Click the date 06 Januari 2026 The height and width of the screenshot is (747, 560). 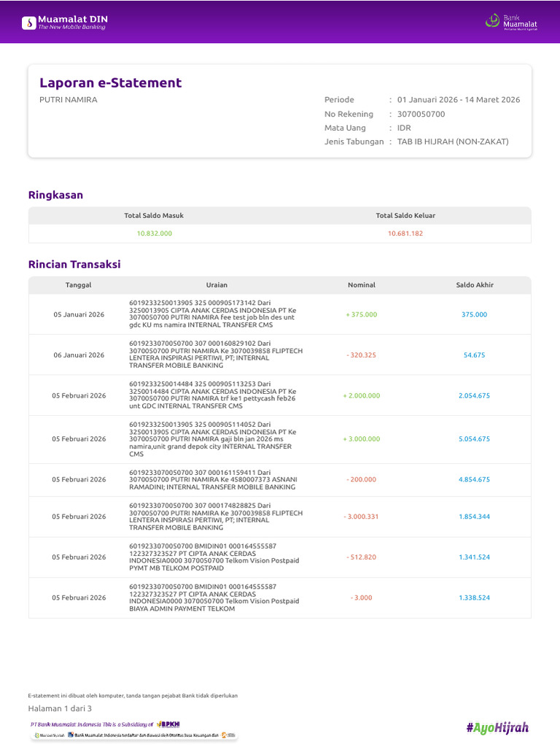point(79,355)
